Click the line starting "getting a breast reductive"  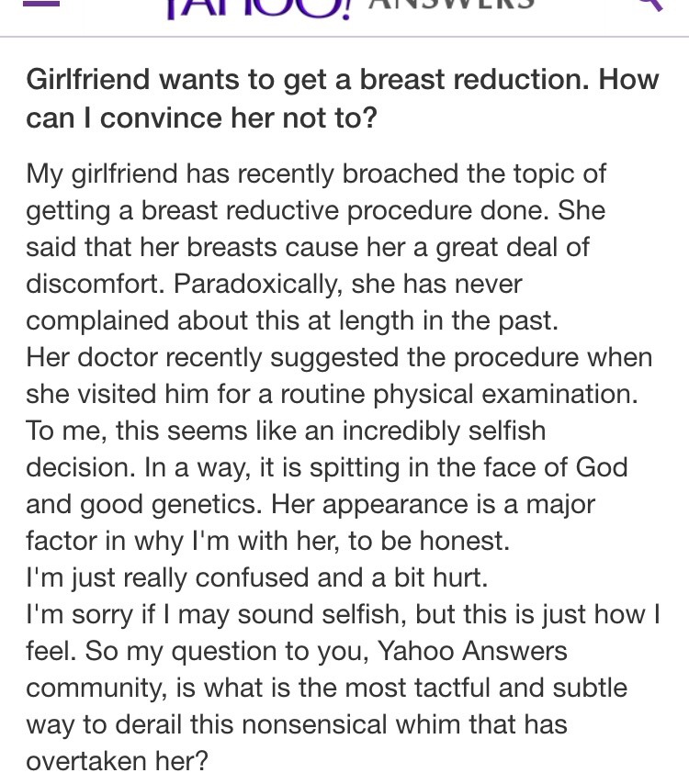coord(315,210)
